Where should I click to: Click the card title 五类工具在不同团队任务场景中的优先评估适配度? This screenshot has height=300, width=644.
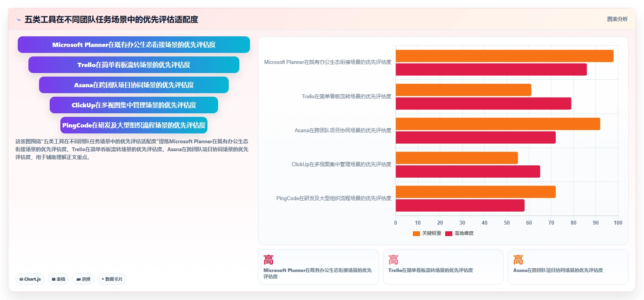(111, 19)
